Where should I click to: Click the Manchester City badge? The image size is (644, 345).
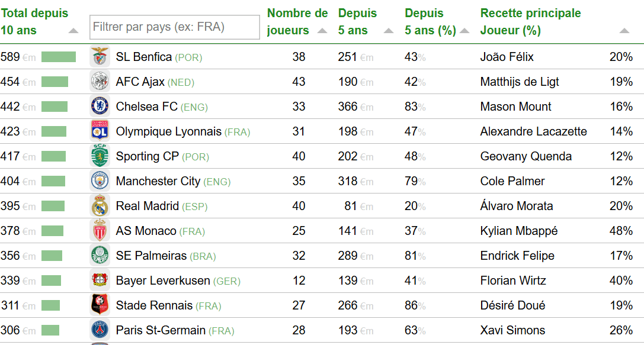100,181
